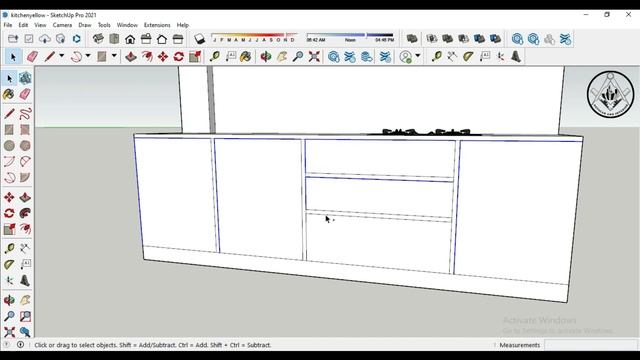Expand the user account dropdown arrow
Viewport: 640px width, 360px height.
418,56
